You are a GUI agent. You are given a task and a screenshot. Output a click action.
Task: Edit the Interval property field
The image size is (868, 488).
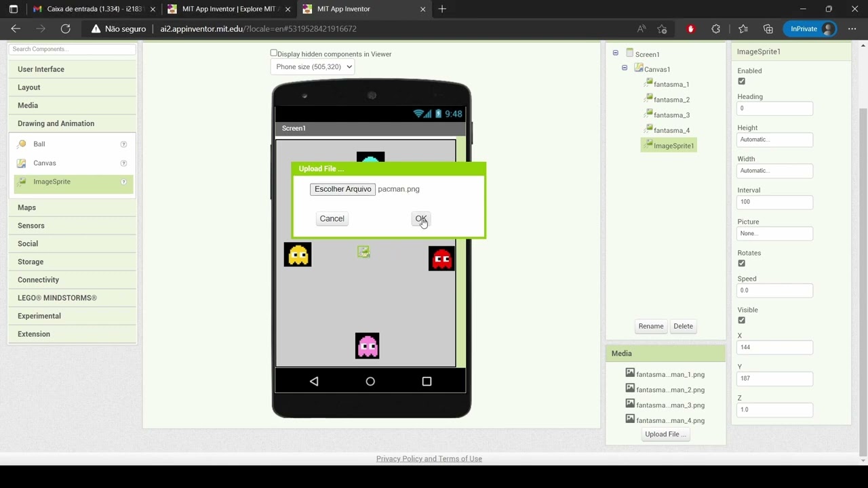[775, 202]
